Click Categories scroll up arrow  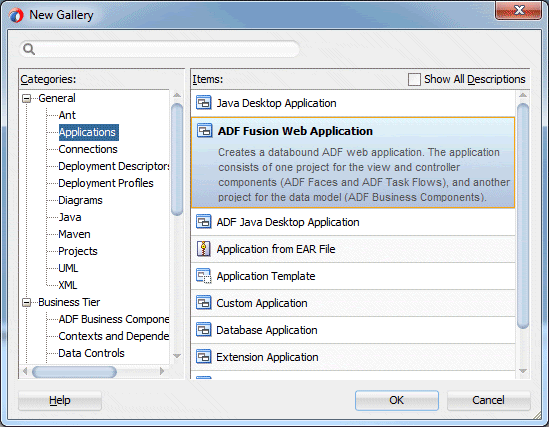177,95
